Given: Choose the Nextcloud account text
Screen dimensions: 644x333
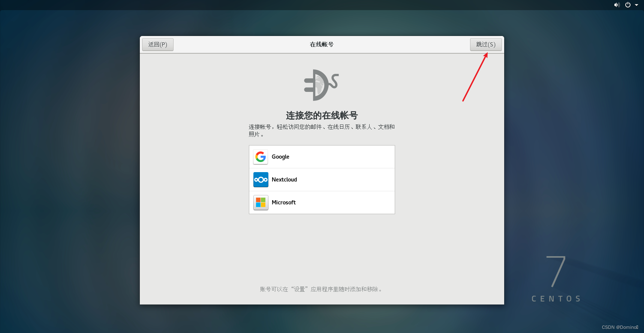Looking at the screenshot, I should tap(284, 180).
